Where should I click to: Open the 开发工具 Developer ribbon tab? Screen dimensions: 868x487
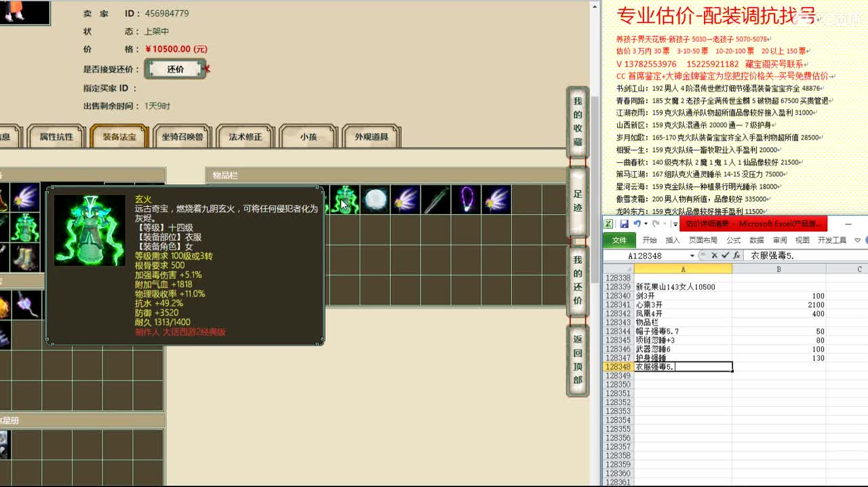point(832,240)
